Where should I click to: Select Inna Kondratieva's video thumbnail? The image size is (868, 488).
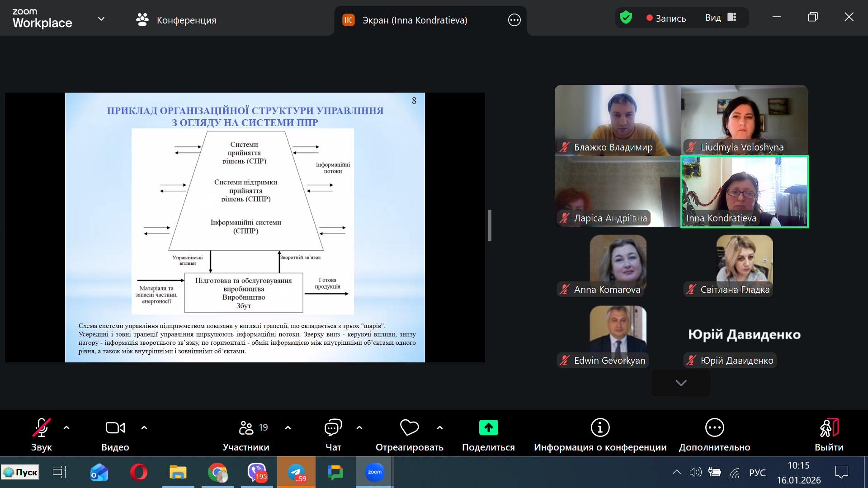(x=744, y=192)
